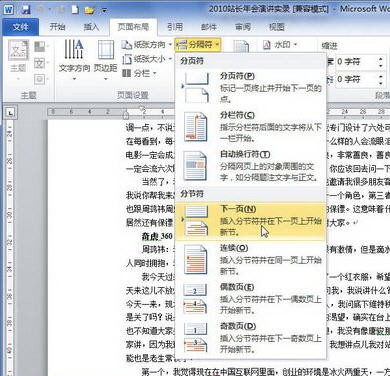This screenshot has height=376, width=390.
Task: Choose 分页符(P) page break option
Action: [250, 87]
